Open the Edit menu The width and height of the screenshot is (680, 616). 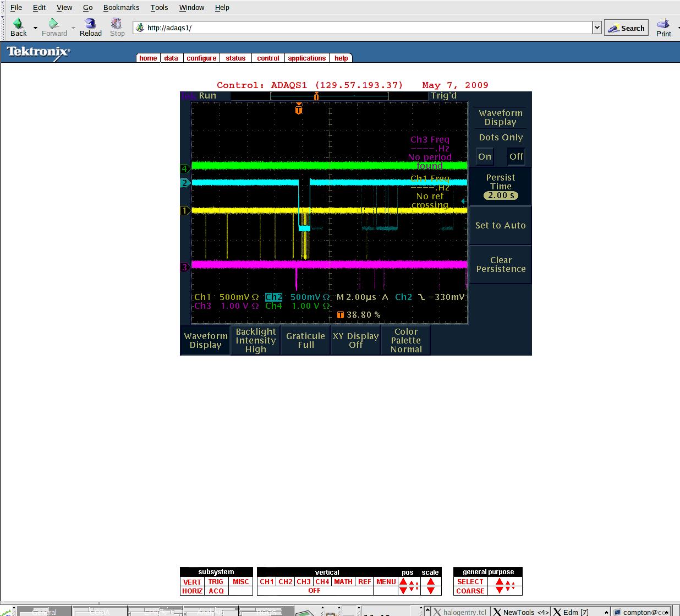click(x=39, y=7)
